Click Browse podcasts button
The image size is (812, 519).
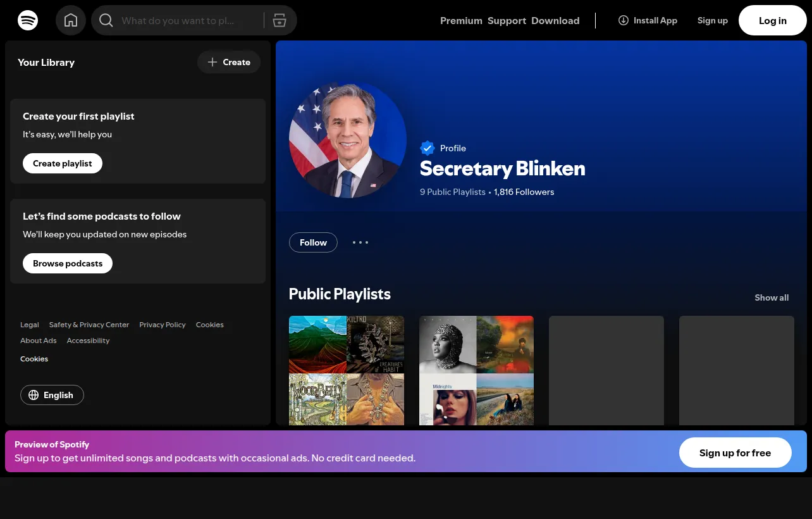click(68, 263)
